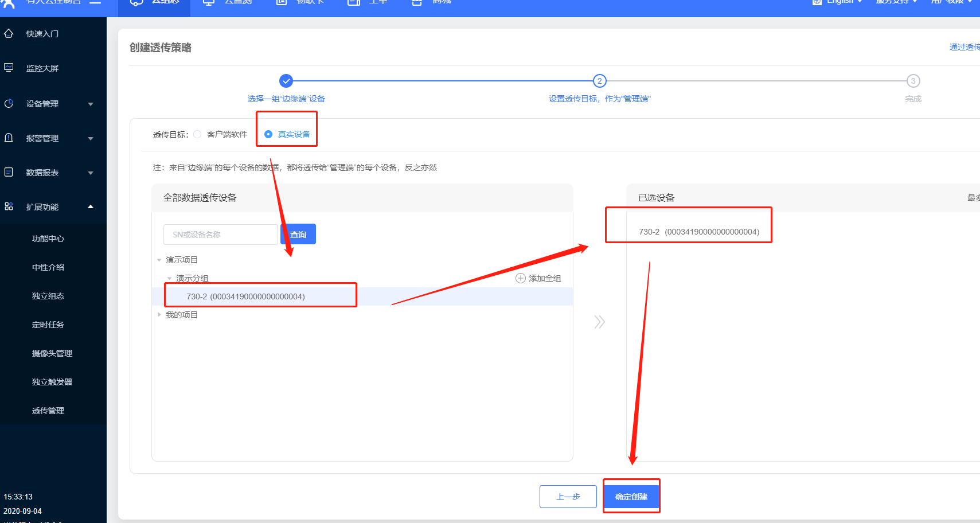The image size is (980, 523).
Task: Click the home icon beside 快速入门
Action: (x=9, y=34)
